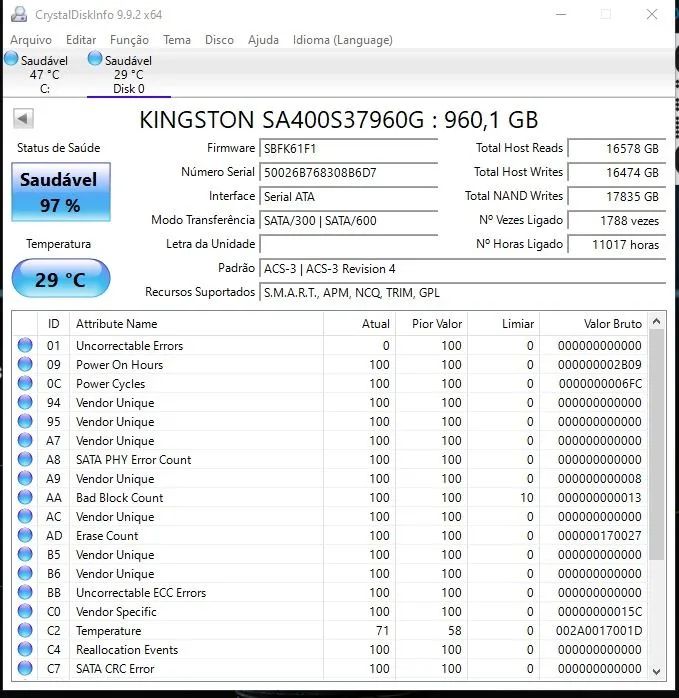Select the Disk 0 tab at 29 °C

point(129,74)
